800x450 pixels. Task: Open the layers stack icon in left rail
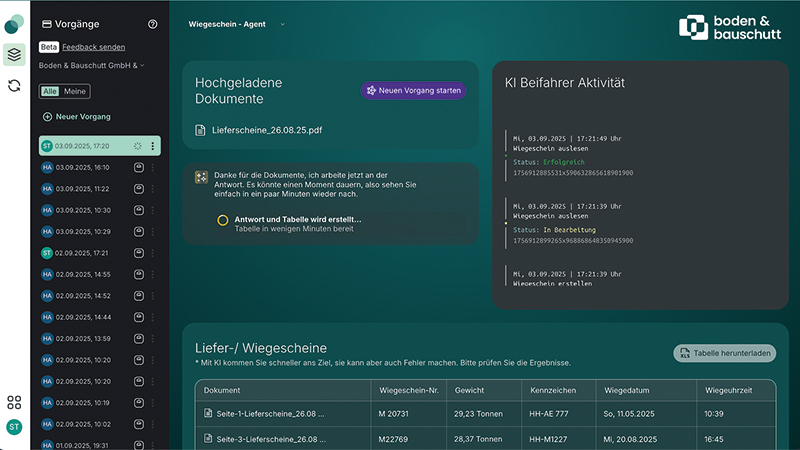click(x=14, y=54)
